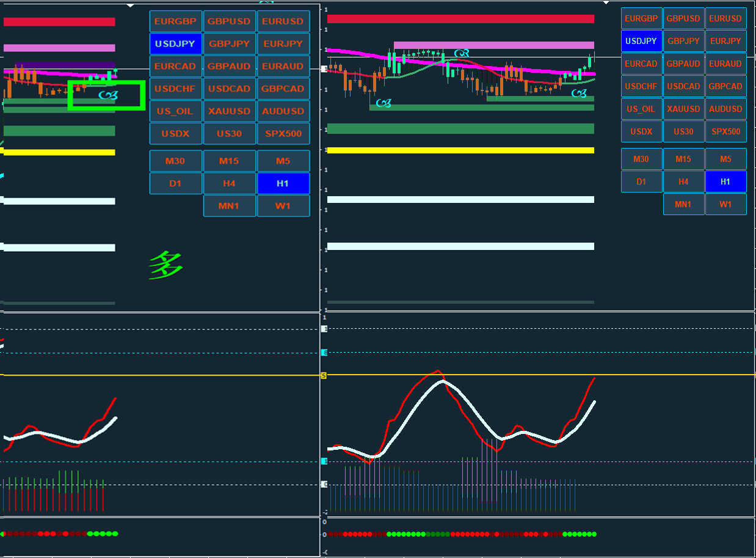Select EURUSD symbol in the left chart
The height and width of the screenshot is (558, 756).
[x=283, y=21]
